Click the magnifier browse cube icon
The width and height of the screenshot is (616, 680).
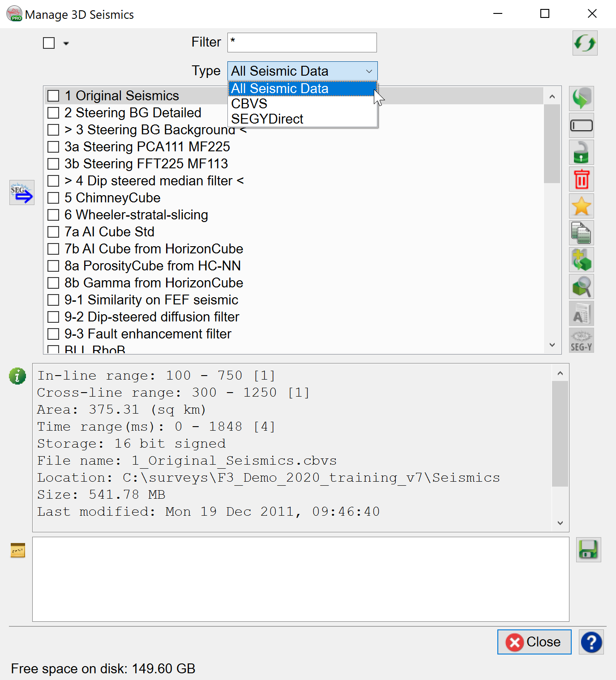[581, 287]
